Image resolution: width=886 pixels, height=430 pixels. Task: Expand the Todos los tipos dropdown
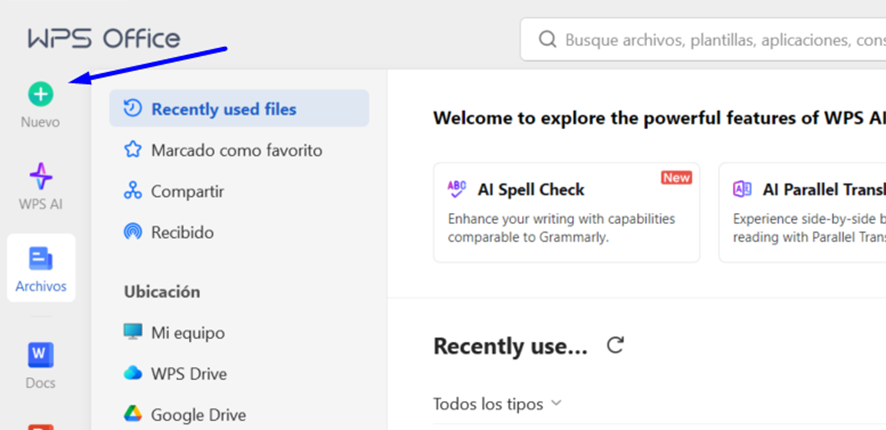498,404
